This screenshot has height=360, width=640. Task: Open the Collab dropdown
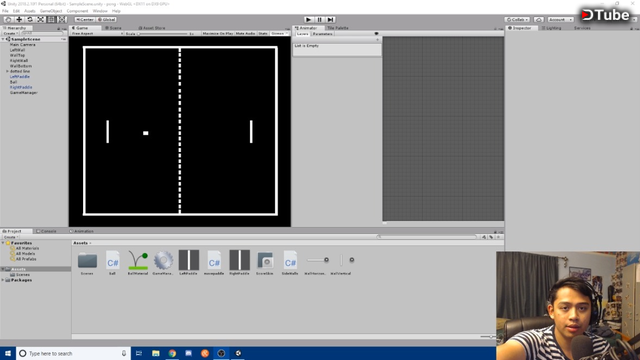pos(517,20)
